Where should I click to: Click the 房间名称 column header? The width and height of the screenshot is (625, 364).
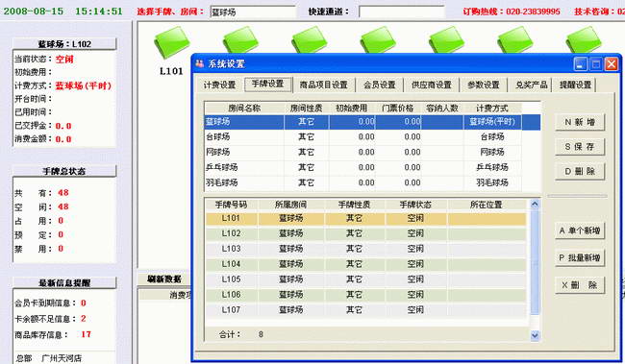click(244, 108)
